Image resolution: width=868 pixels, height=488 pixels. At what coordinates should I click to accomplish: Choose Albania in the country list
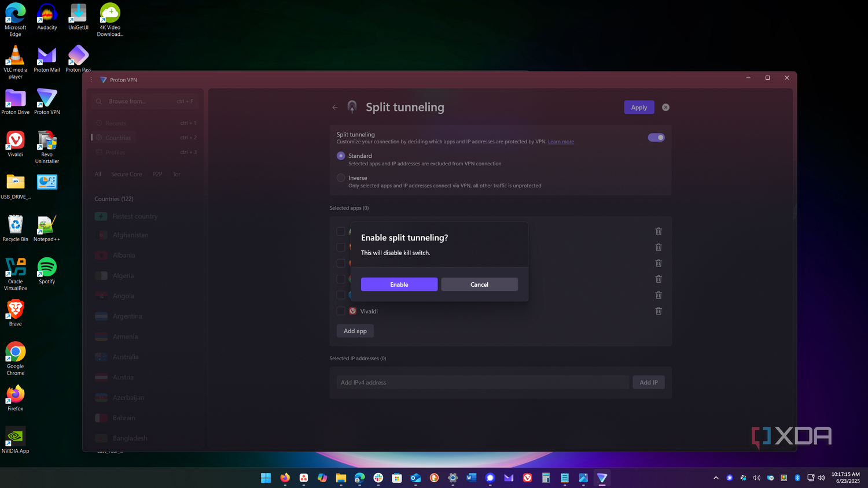click(145, 256)
